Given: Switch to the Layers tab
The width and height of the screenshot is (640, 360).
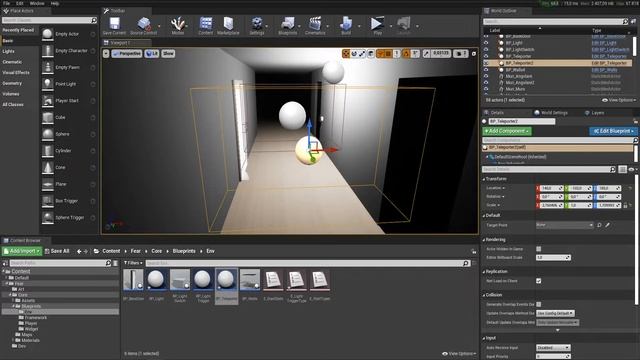Looking at the screenshot, I should point(594,113).
